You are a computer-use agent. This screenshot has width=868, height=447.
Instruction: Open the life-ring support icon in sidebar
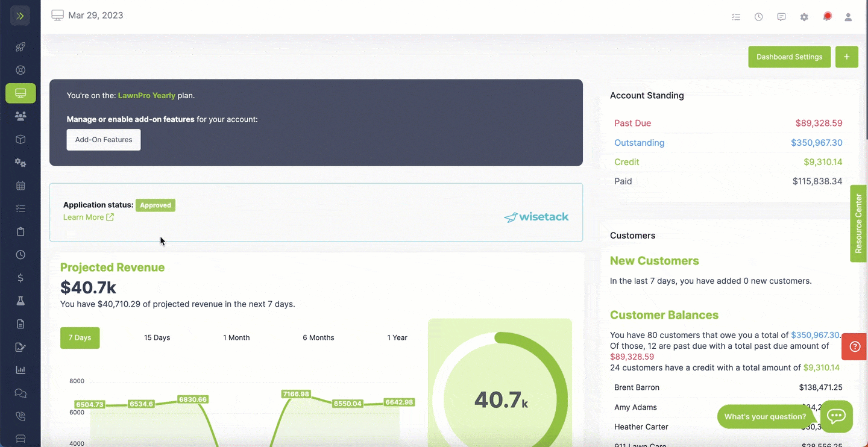click(20, 70)
